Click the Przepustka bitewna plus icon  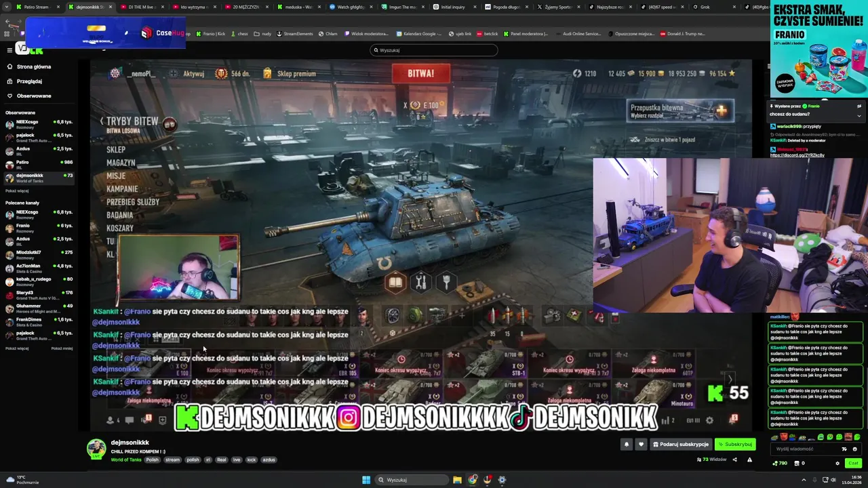click(721, 110)
